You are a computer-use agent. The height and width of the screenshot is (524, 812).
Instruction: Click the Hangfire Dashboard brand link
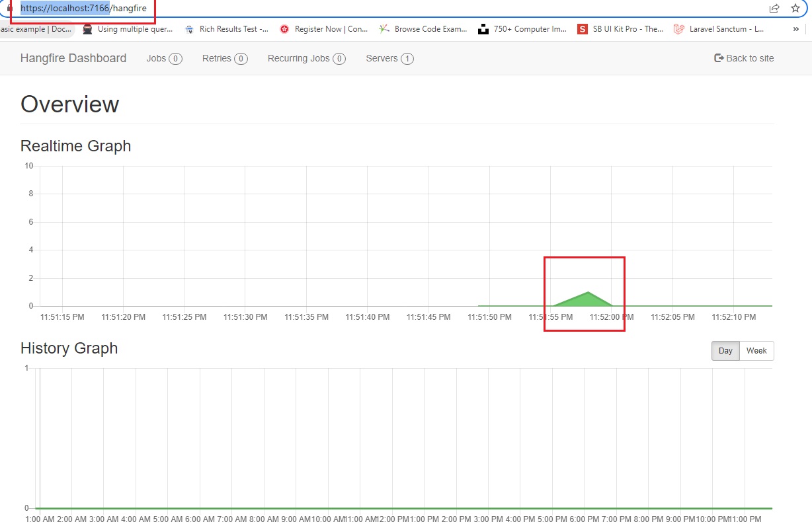coord(73,58)
